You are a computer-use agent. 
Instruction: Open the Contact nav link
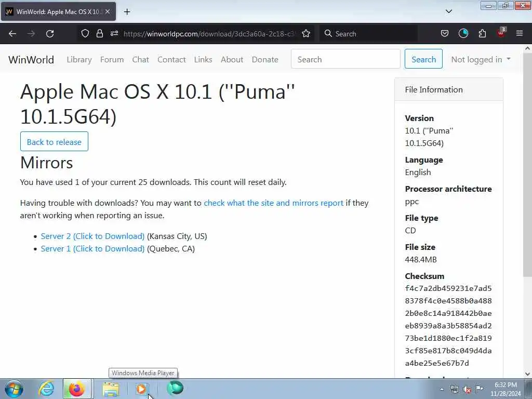coord(171,59)
